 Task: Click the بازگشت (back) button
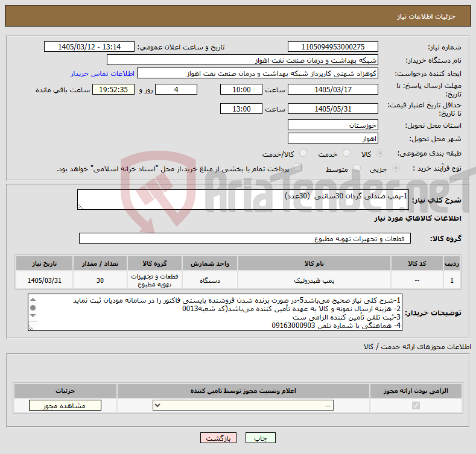click(x=218, y=438)
